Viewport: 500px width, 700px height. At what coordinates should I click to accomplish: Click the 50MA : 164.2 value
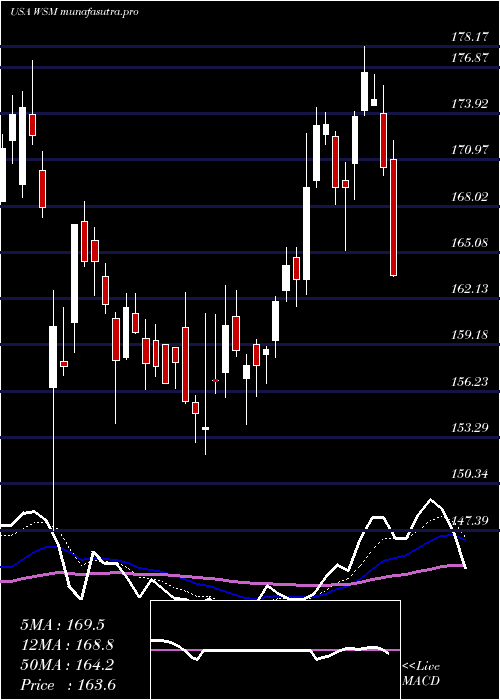pyautogui.click(x=67, y=665)
